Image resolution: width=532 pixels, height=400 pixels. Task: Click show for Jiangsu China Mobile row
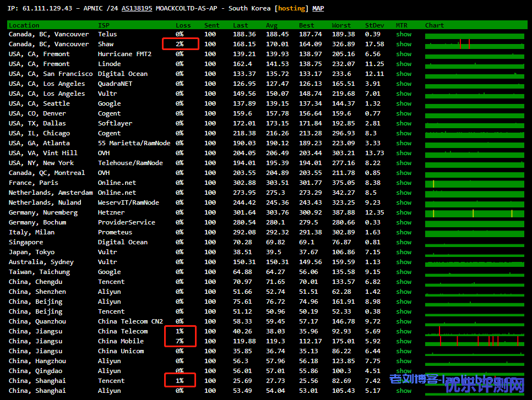coord(404,341)
